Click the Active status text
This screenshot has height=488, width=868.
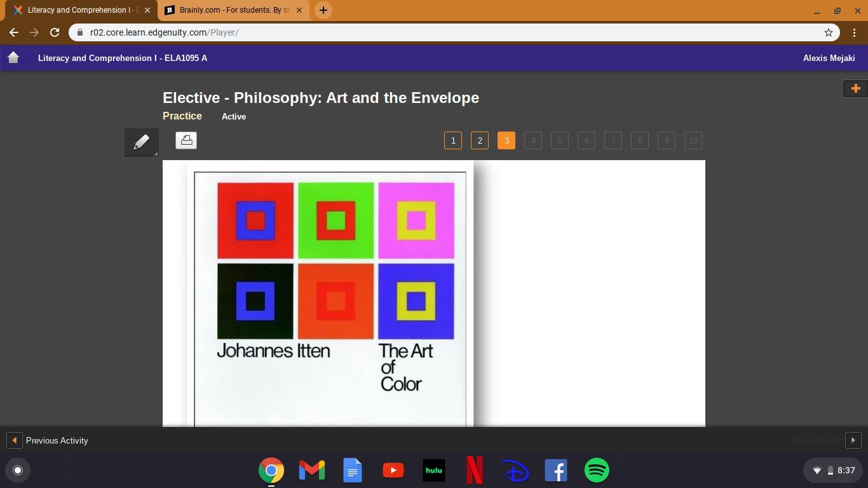pos(234,116)
